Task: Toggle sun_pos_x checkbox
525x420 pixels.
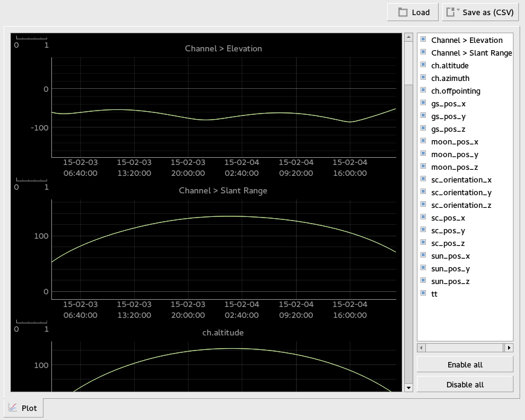Action: coord(424,256)
